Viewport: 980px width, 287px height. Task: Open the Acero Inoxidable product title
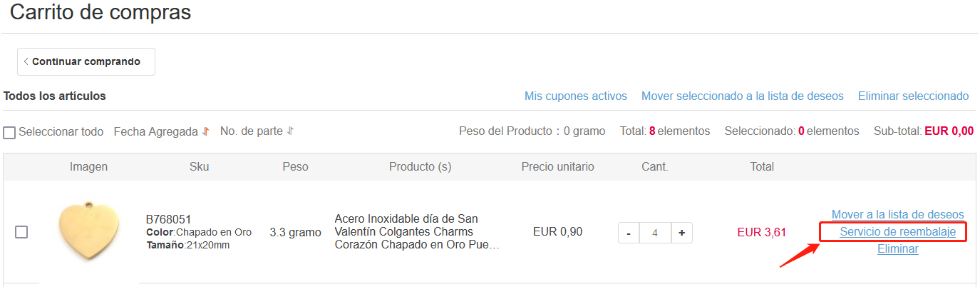(417, 232)
